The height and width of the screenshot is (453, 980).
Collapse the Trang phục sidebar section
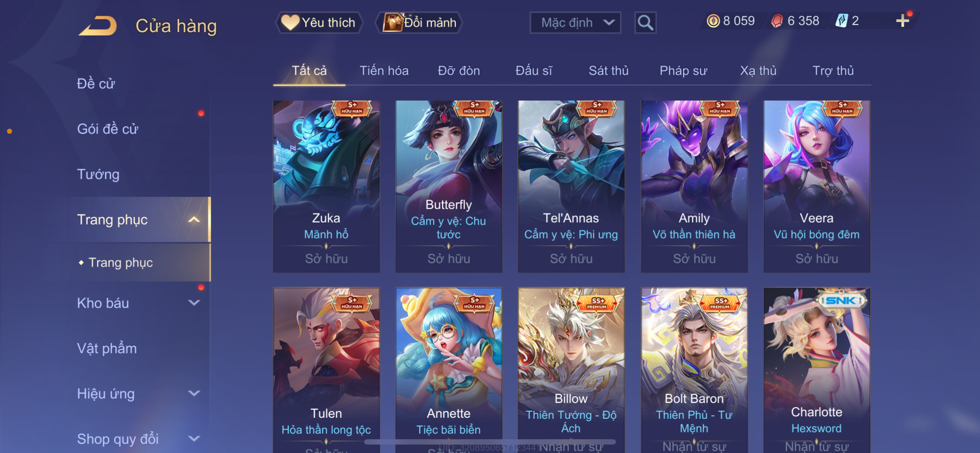194,220
